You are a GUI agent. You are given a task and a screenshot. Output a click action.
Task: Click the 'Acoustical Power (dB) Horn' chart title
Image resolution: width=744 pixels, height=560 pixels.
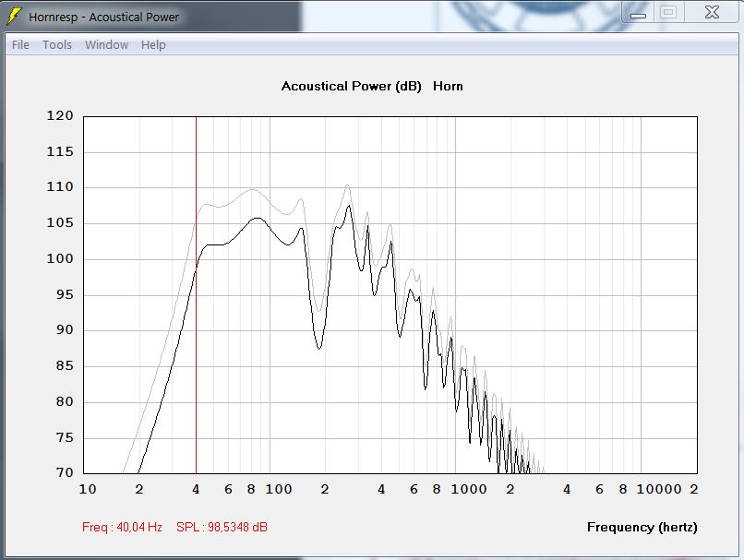(372, 87)
